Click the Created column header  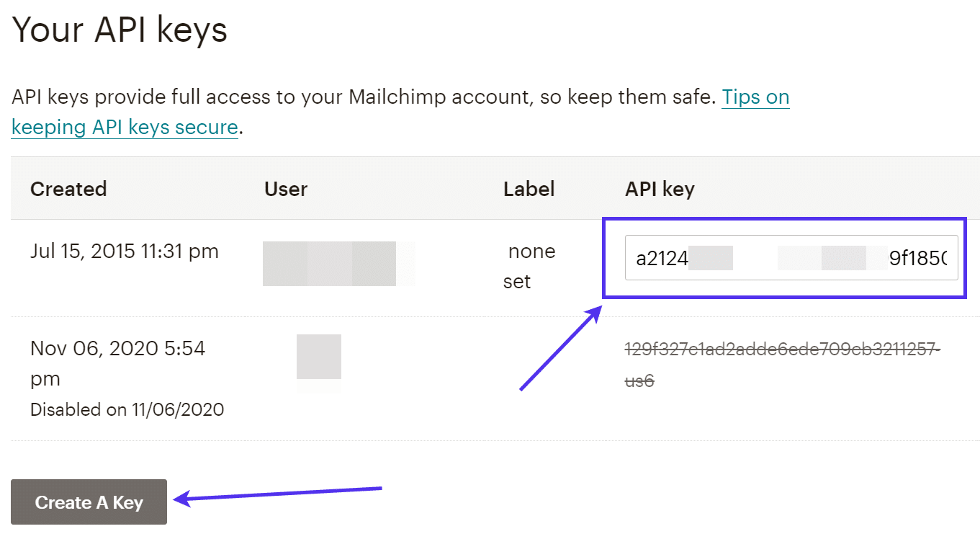68,189
